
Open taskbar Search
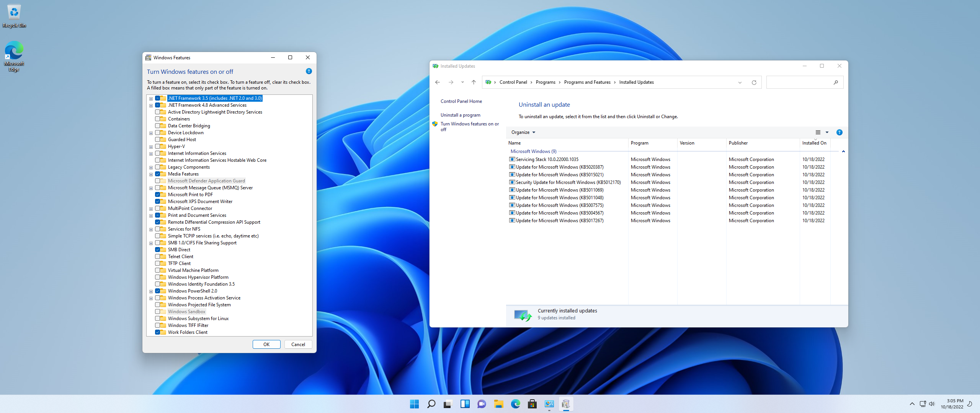point(431,404)
